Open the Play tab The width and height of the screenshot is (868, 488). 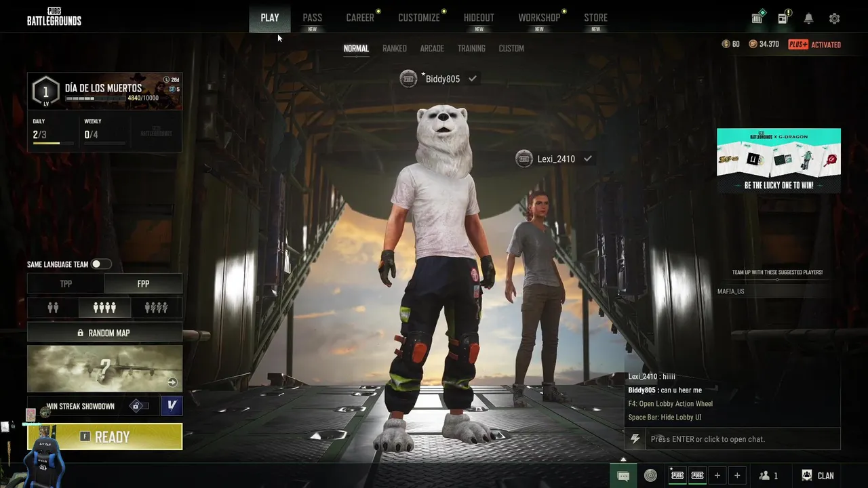click(270, 18)
